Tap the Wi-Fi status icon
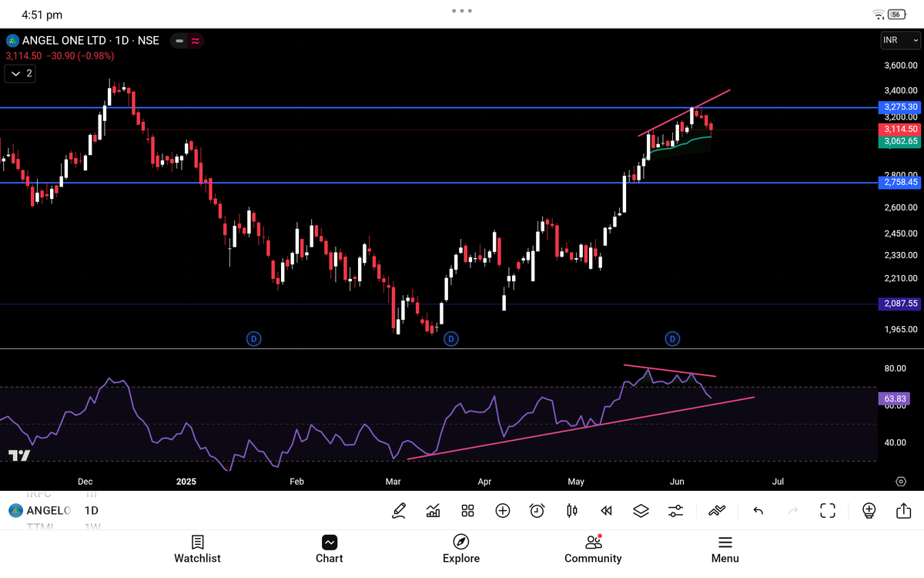 (x=878, y=15)
